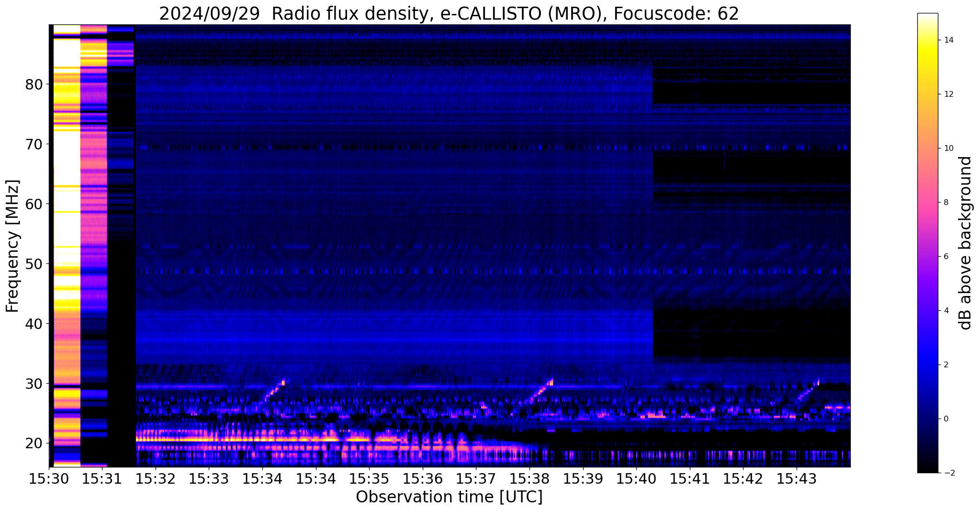Click the 60 MHz frequency tick label

(34, 204)
